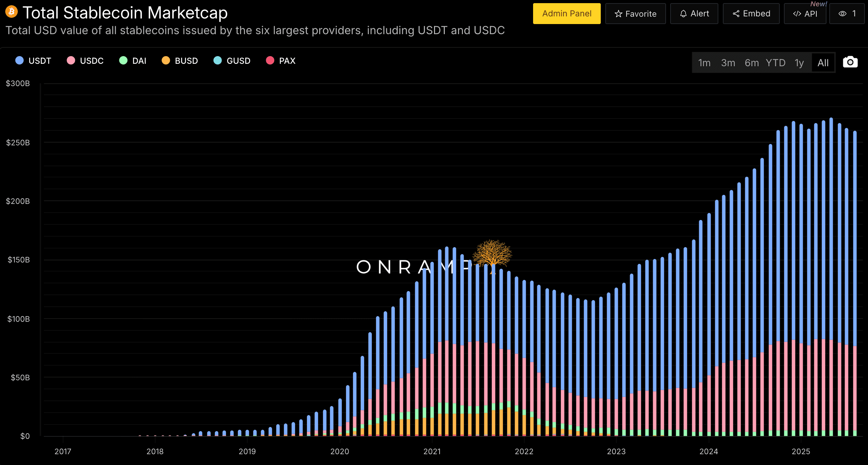Image resolution: width=868 pixels, height=465 pixels.
Task: Toggle the USDT series in legend
Action: tap(33, 61)
